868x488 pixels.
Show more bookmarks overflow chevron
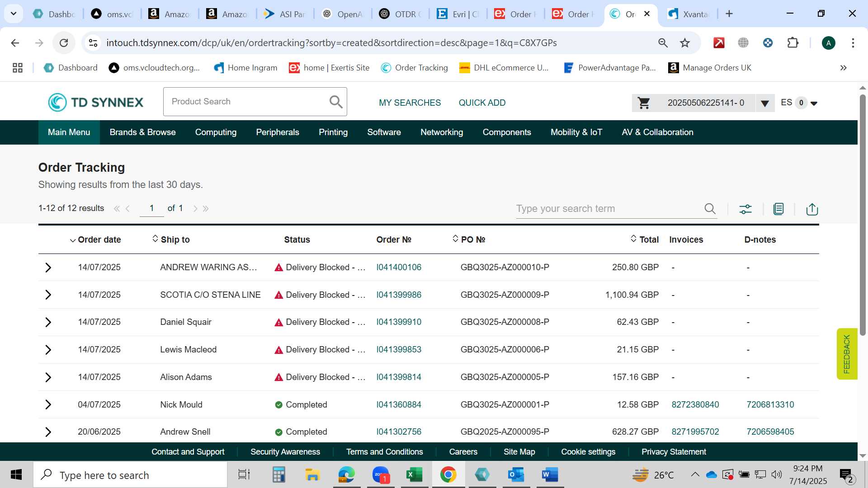click(x=843, y=68)
